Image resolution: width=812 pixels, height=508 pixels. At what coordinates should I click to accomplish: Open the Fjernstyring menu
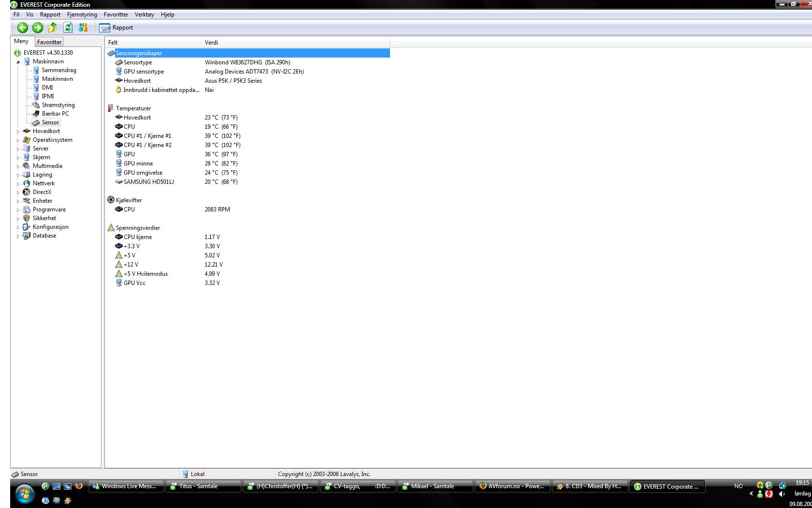pyautogui.click(x=82, y=15)
